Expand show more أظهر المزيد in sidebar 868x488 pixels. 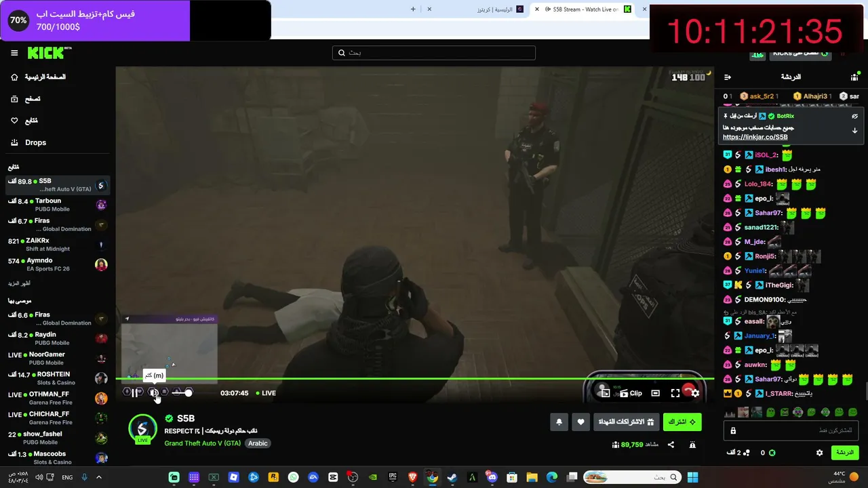click(x=20, y=283)
